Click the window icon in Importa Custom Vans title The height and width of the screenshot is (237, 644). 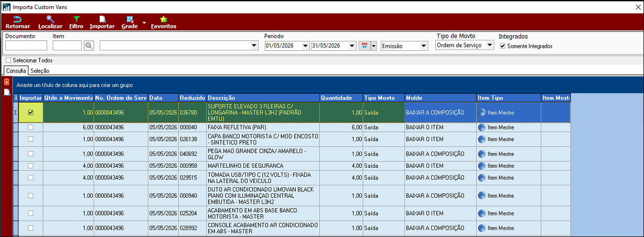[x=6, y=6]
